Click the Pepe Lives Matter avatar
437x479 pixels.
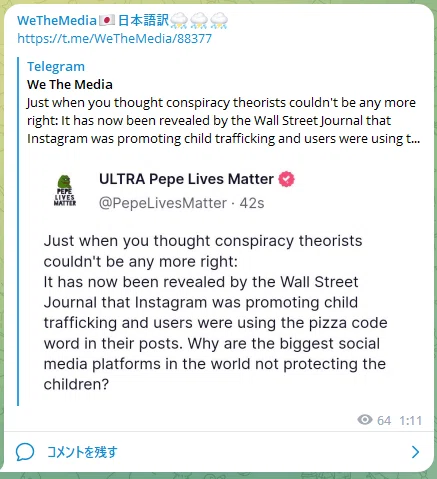pyautogui.click(x=65, y=190)
